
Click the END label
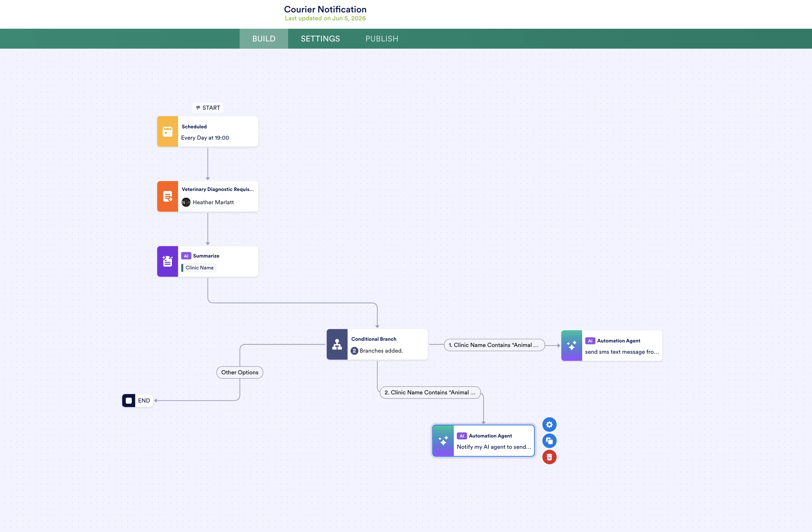point(144,401)
